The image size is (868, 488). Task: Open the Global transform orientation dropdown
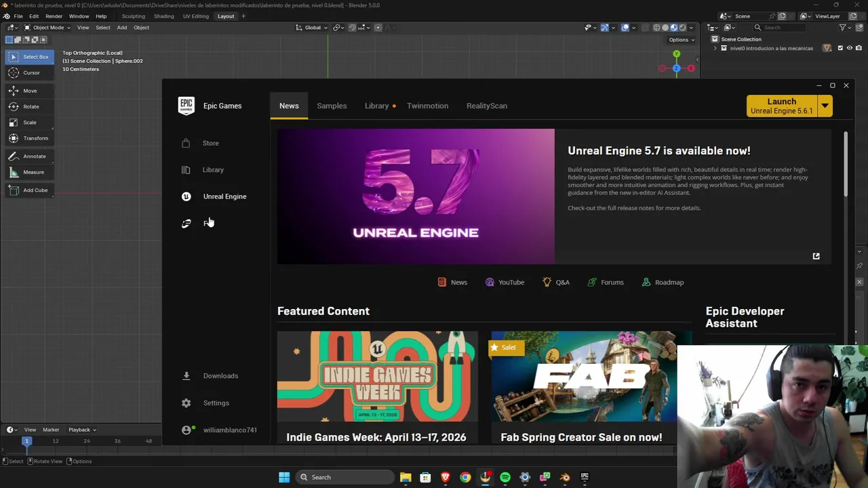coord(312,28)
